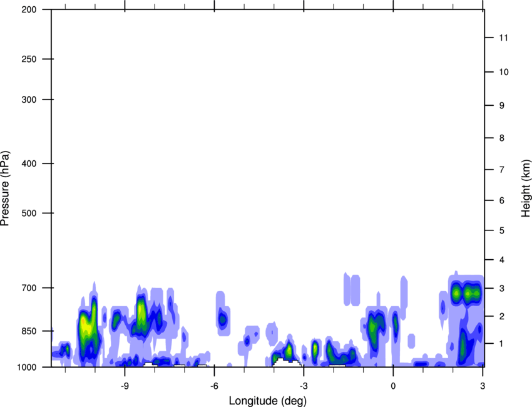
Task: Click the 3 longitude tick label
Action: (483, 386)
